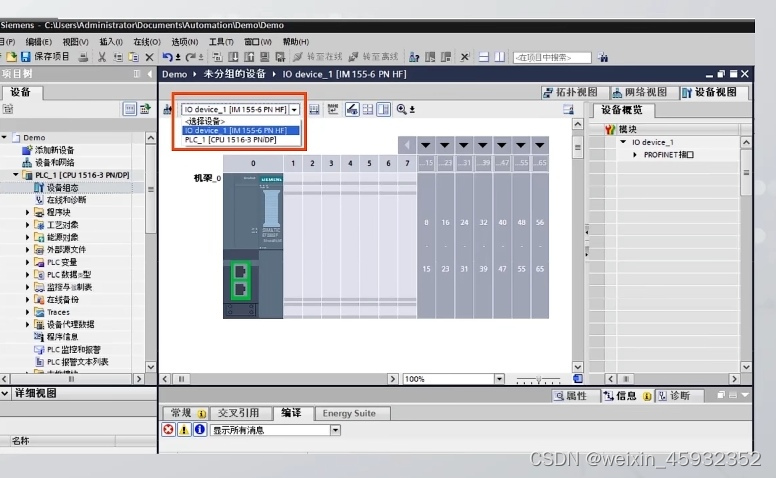Collapse the 详细视图 panel
The image size is (776, 478).
5,393
